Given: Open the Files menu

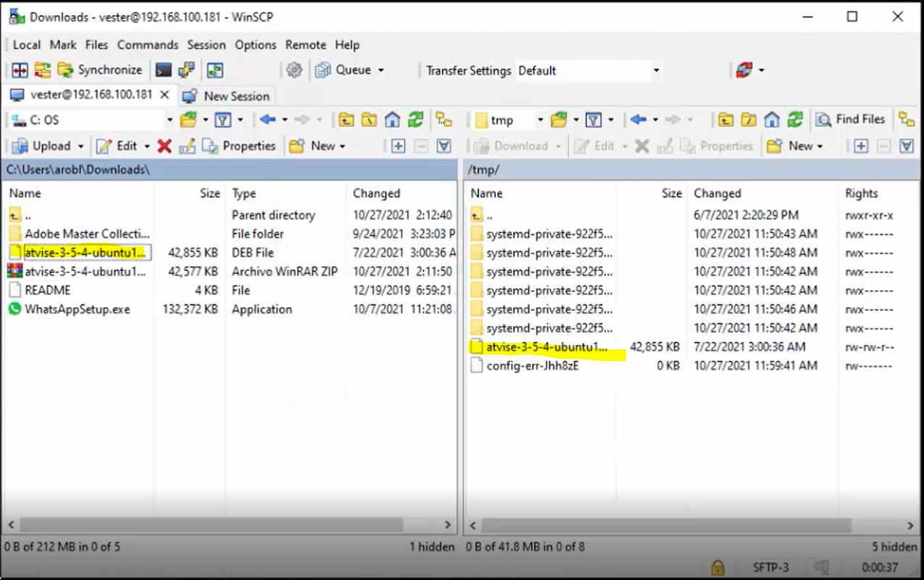Looking at the screenshot, I should 96,45.
